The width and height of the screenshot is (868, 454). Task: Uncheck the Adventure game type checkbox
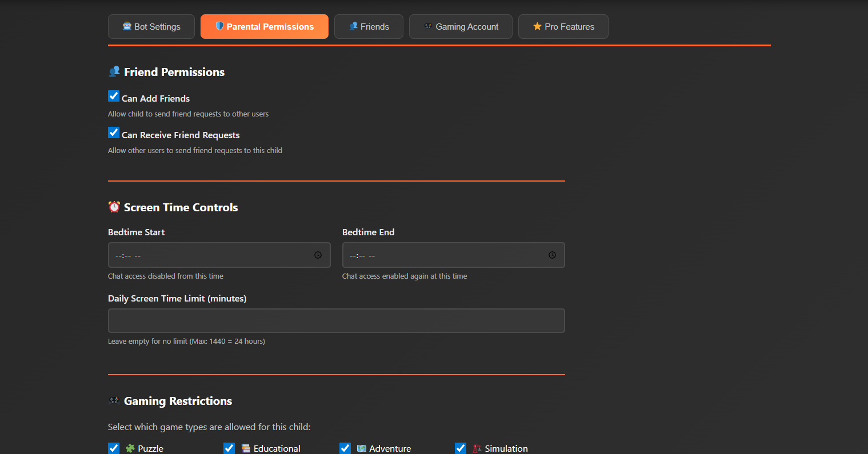click(x=345, y=448)
